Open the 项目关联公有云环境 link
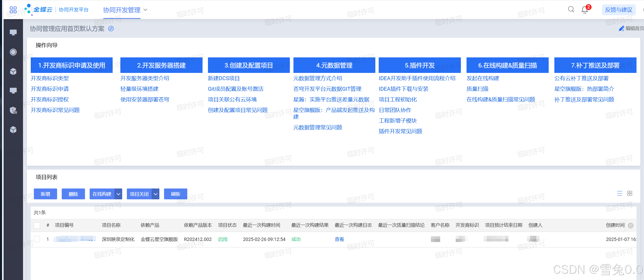This screenshot has width=644, height=280. tap(232, 100)
